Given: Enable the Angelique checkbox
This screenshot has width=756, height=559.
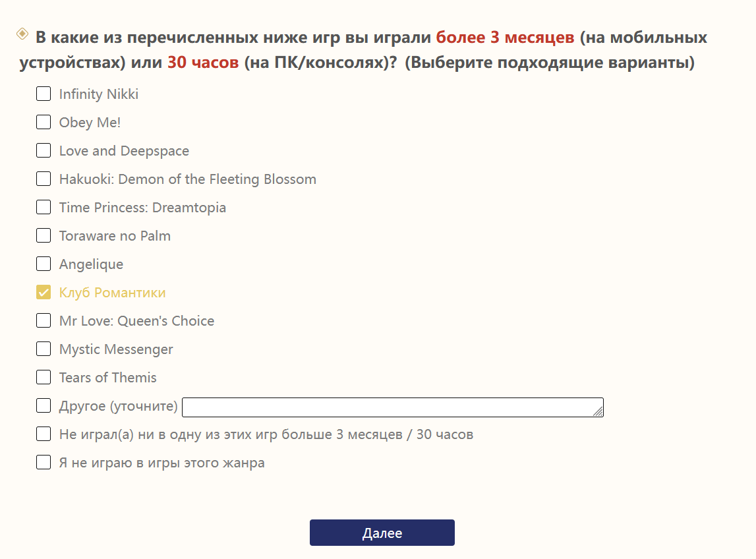Looking at the screenshot, I should 44,264.
